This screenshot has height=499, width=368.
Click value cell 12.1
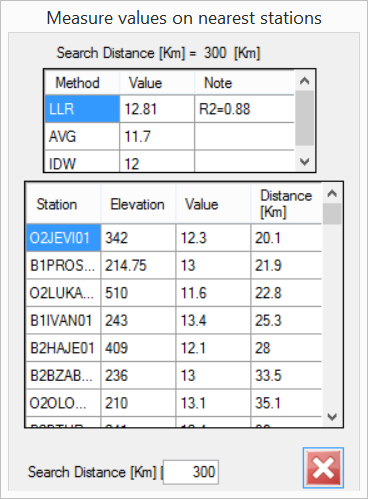tap(213, 348)
